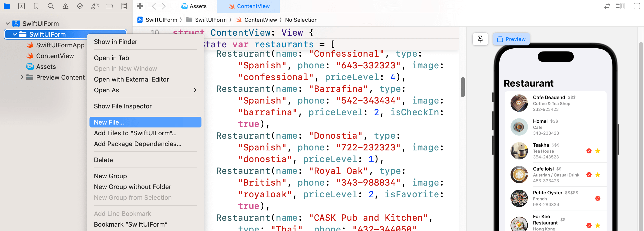
Task: Open the Report navigator list icon
Action: (x=124, y=6)
